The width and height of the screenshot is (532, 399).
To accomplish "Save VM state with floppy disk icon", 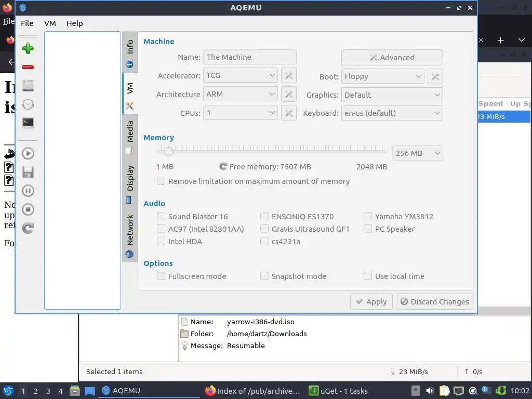I will pos(28,172).
